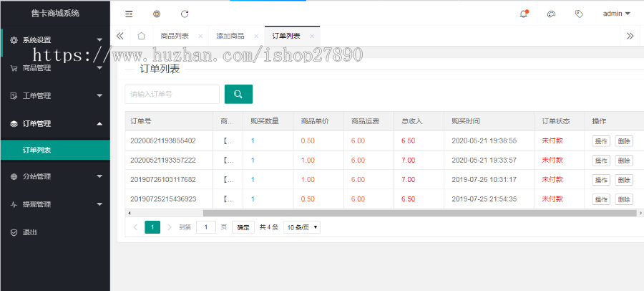Click the page number jump field
Viewport: 644px width, 291px height.
[x=206, y=227]
